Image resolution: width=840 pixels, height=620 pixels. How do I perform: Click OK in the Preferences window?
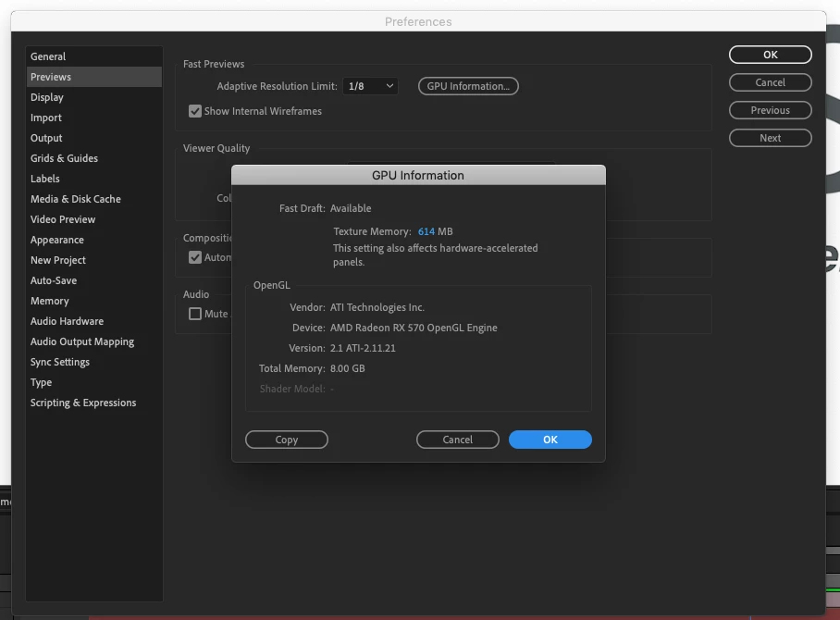pos(771,55)
